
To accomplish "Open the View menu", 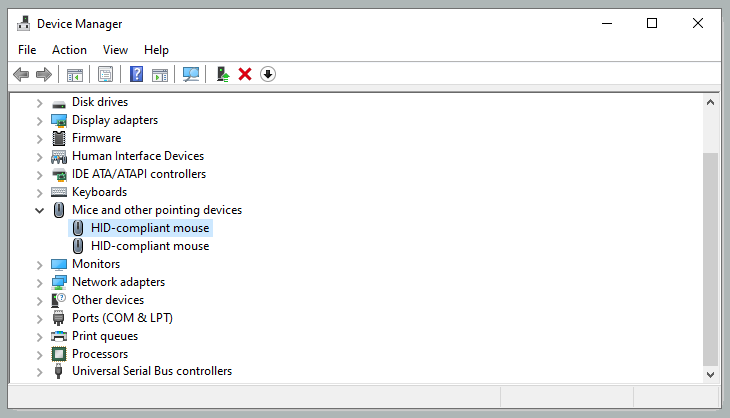I will pyautogui.click(x=115, y=50).
